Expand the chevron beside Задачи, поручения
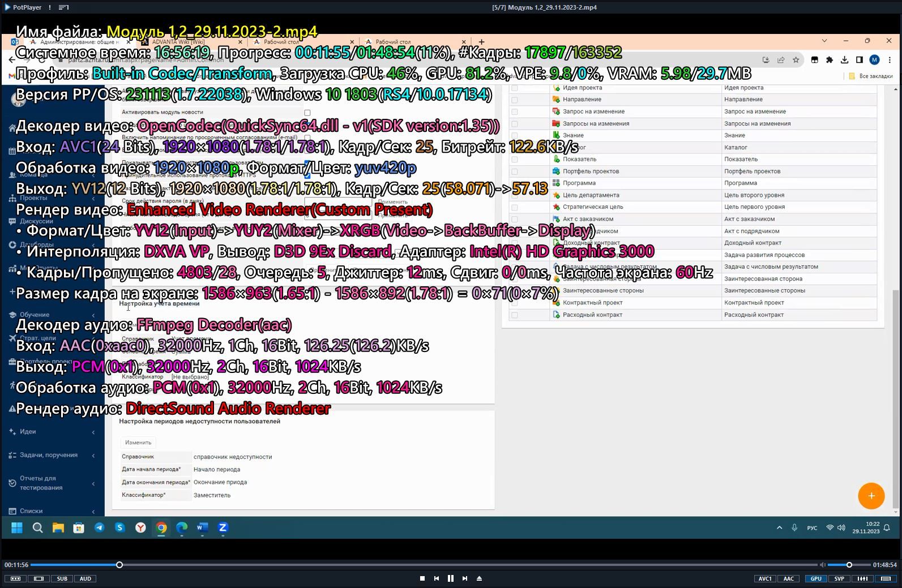 pyautogui.click(x=93, y=456)
